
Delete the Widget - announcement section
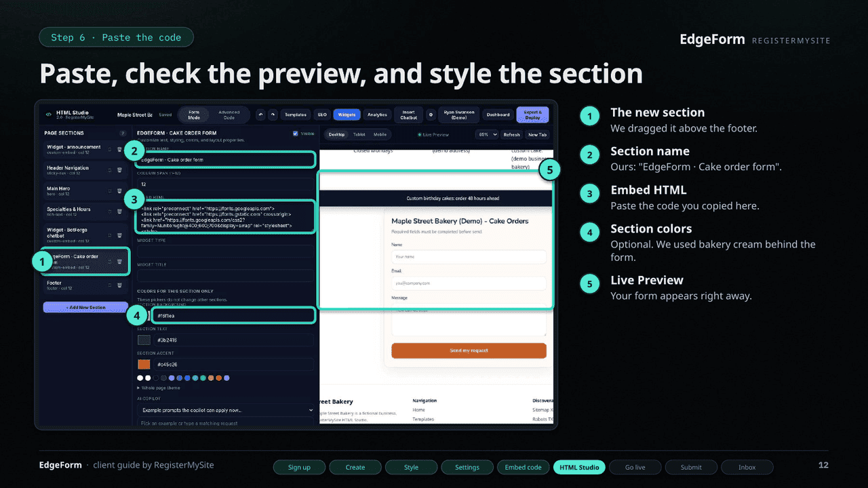[x=119, y=150]
